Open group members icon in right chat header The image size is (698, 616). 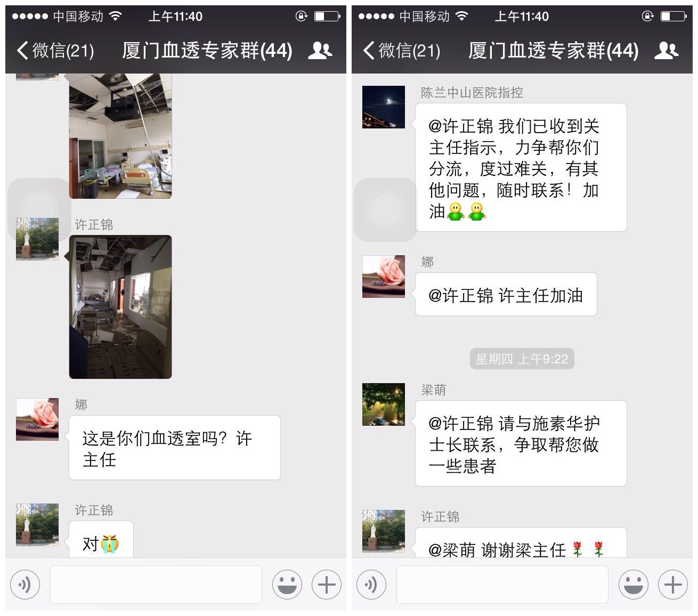666,51
